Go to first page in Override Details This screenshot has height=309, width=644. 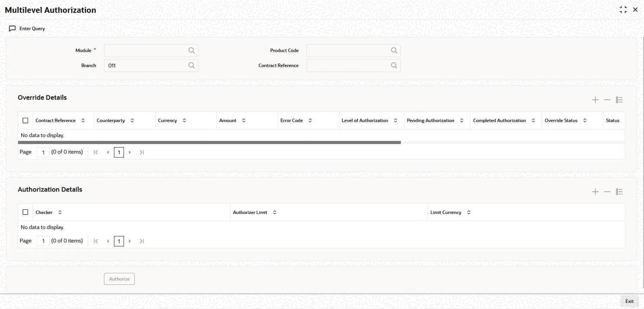(x=96, y=152)
